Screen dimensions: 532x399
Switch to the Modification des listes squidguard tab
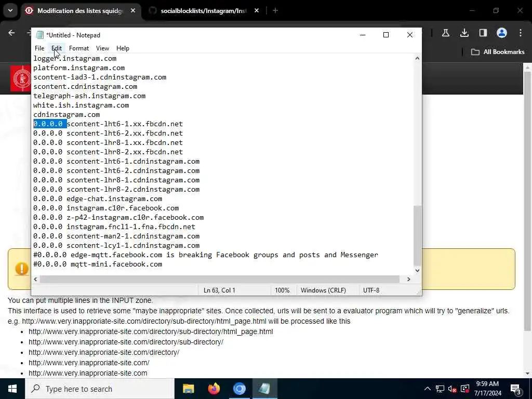[80, 11]
